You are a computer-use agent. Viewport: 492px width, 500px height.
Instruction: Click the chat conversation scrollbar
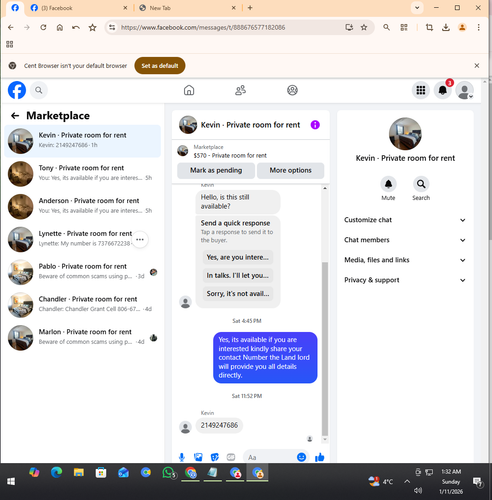tap(325, 348)
